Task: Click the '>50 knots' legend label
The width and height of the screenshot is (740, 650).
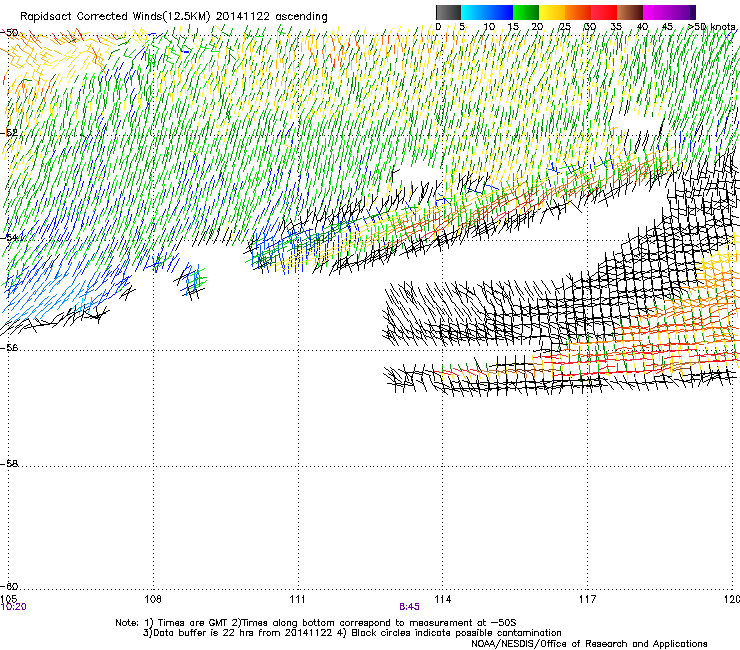Action: coord(711,26)
